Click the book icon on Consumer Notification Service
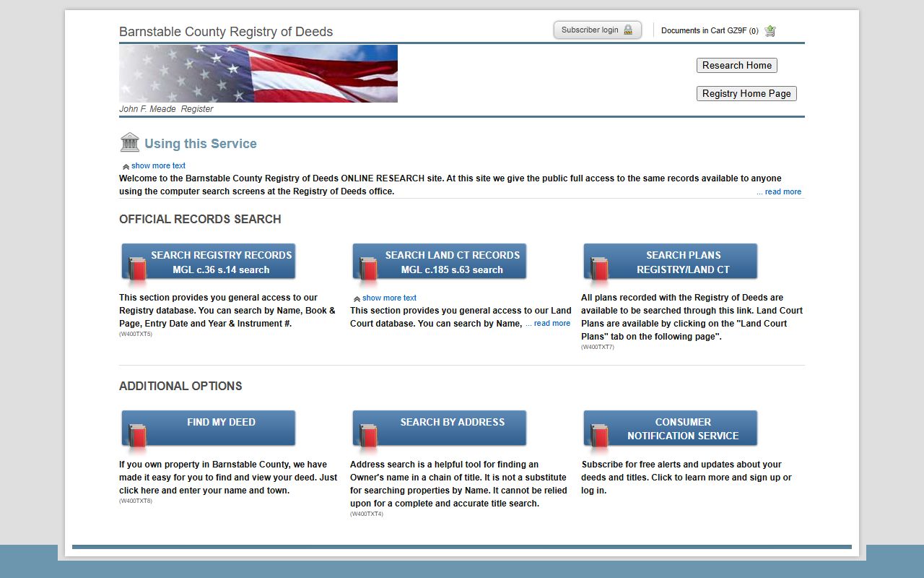Viewport: 924px width, 578px height. [599, 435]
